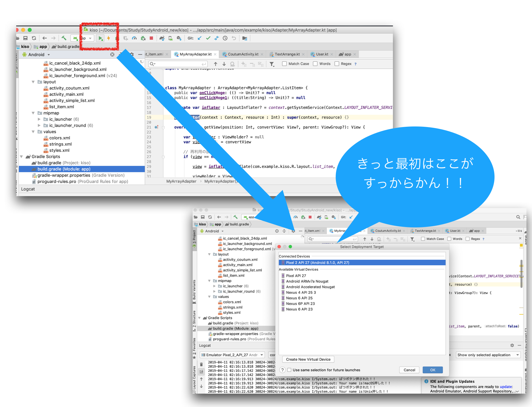This screenshot has height=407, width=532.
Task: Click the help question mark button in deployment dialog
Action: [282, 370]
